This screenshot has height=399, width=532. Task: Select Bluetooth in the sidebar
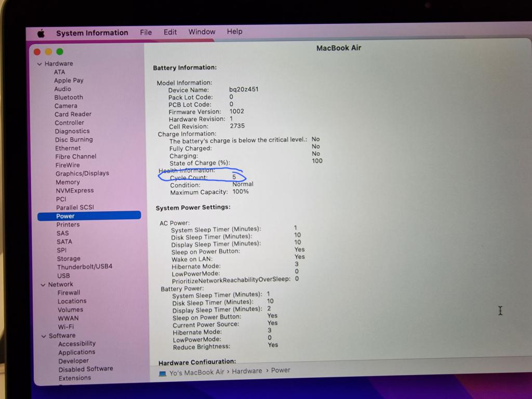pos(69,97)
